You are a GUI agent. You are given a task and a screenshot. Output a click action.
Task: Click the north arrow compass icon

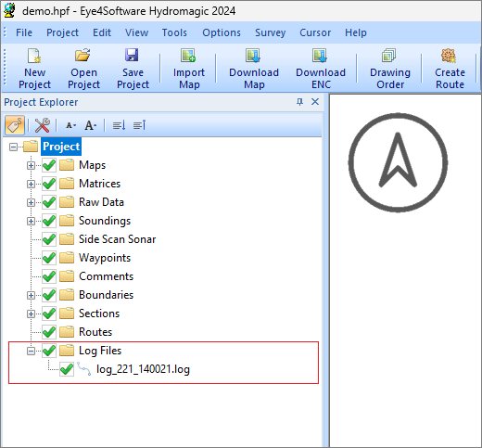(398, 162)
